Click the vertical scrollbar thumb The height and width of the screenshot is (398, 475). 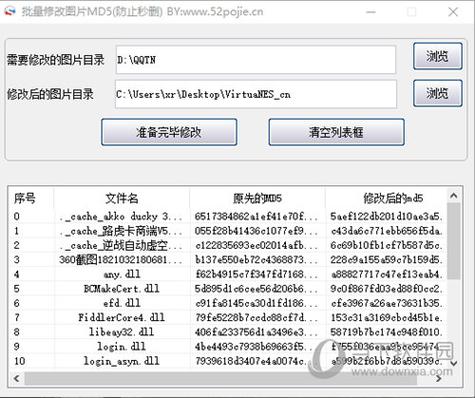(x=453, y=241)
